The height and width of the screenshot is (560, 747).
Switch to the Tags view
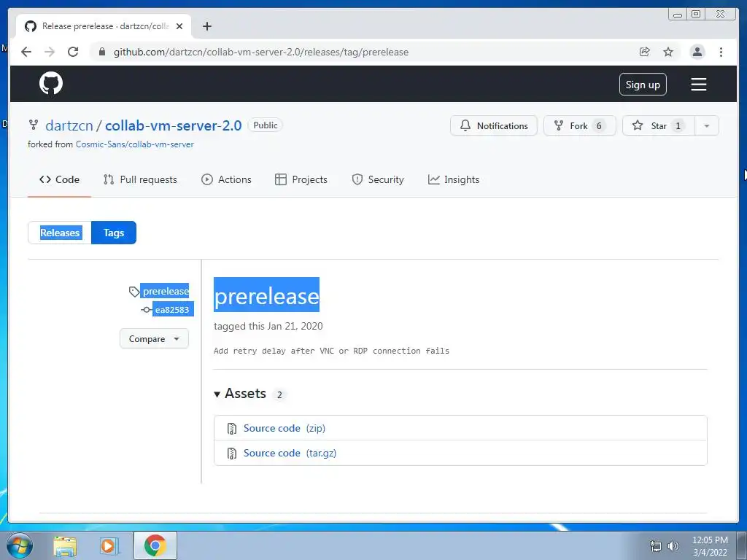pos(113,233)
